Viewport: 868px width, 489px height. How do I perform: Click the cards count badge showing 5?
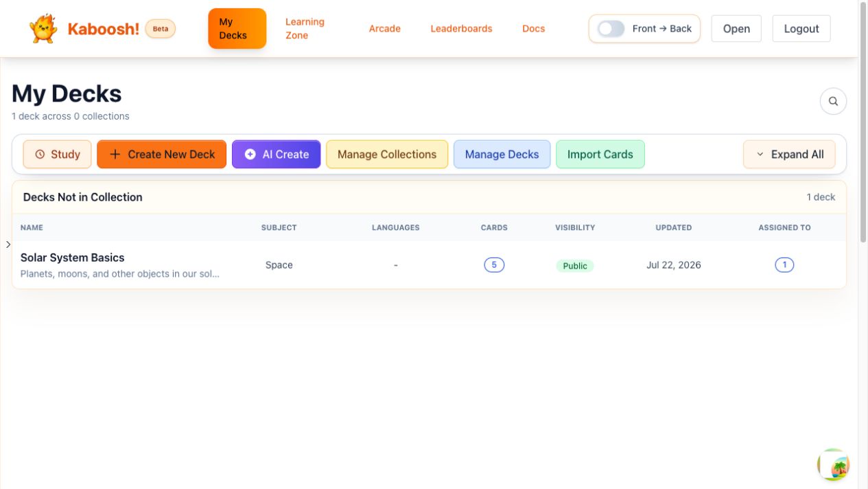click(494, 264)
